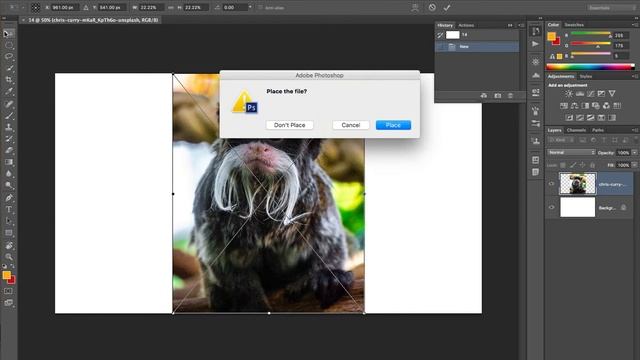The width and height of the screenshot is (640, 360).
Task: Open the rotation angle dropdown arrow
Action: click(250, 7)
